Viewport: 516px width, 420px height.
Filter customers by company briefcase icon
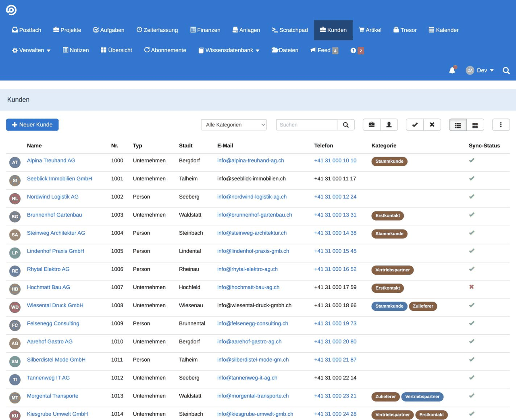372,125
